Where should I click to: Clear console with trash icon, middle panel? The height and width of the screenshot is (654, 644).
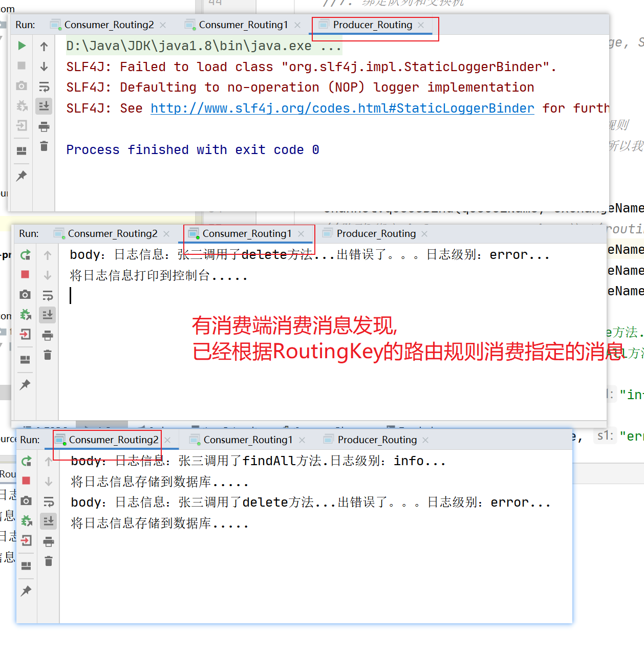(48, 355)
